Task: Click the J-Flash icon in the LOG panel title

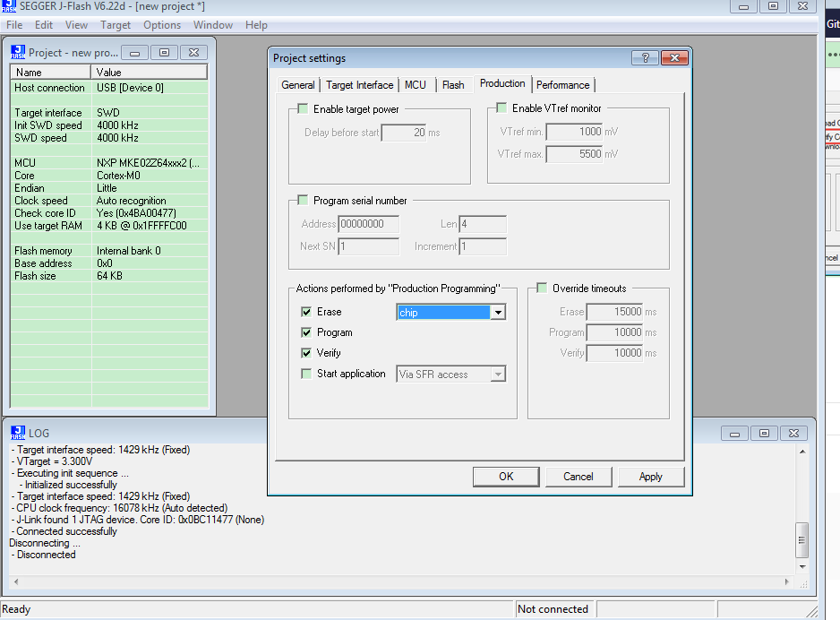Action: pyautogui.click(x=18, y=433)
